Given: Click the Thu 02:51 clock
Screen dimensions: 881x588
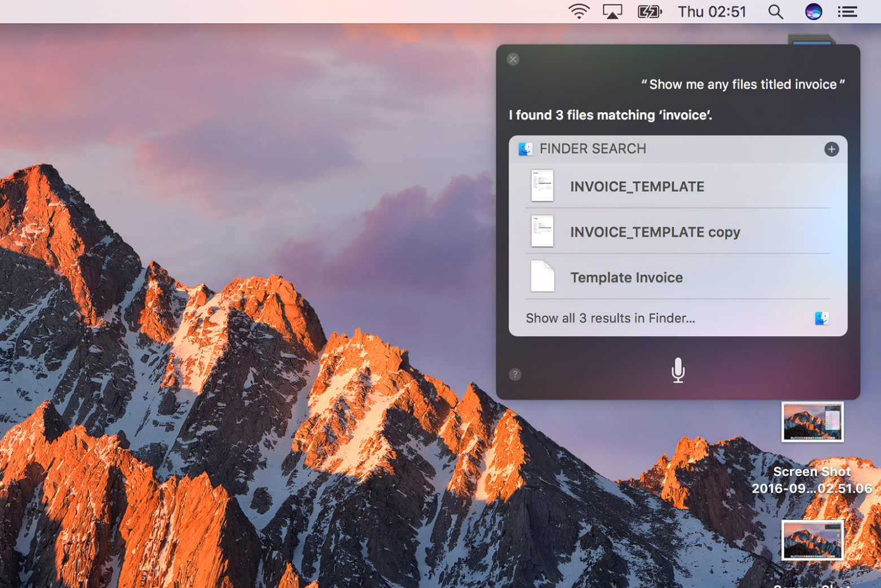Looking at the screenshot, I should pos(712,11).
